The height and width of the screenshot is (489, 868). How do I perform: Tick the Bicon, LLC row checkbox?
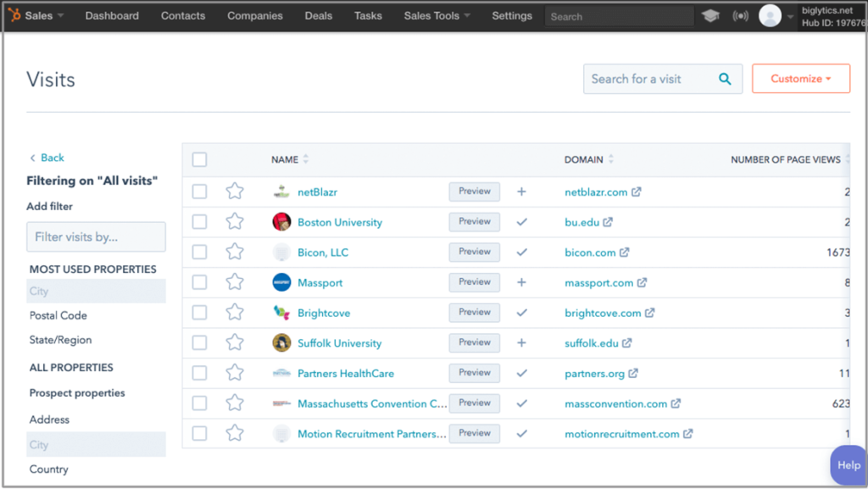pos(199,252)
